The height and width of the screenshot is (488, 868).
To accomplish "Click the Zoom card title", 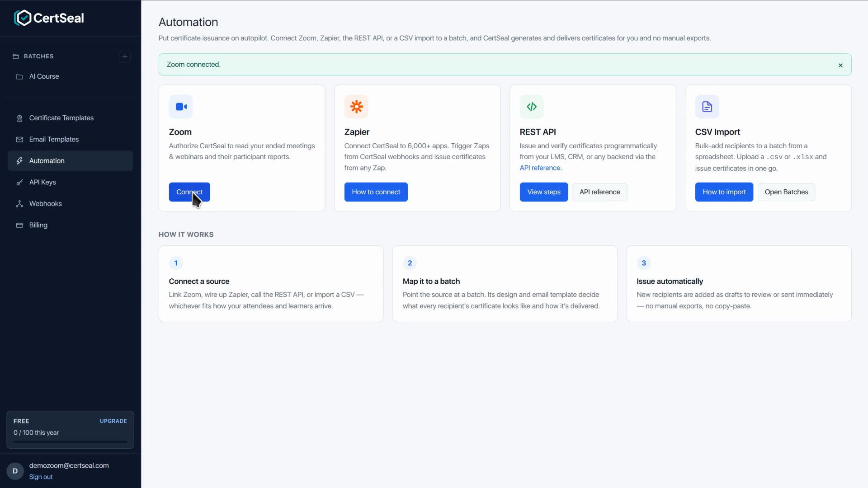I will pos(180,132).
